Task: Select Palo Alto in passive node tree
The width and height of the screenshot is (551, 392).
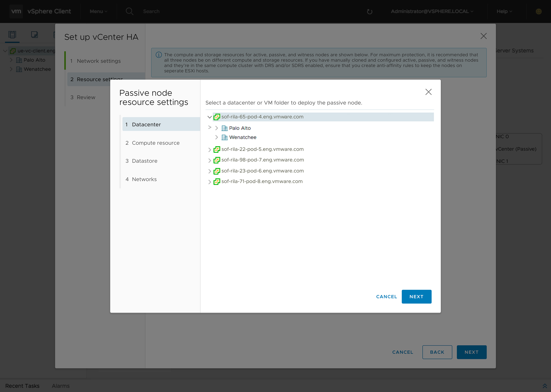Action: click(x=240, y=128)
